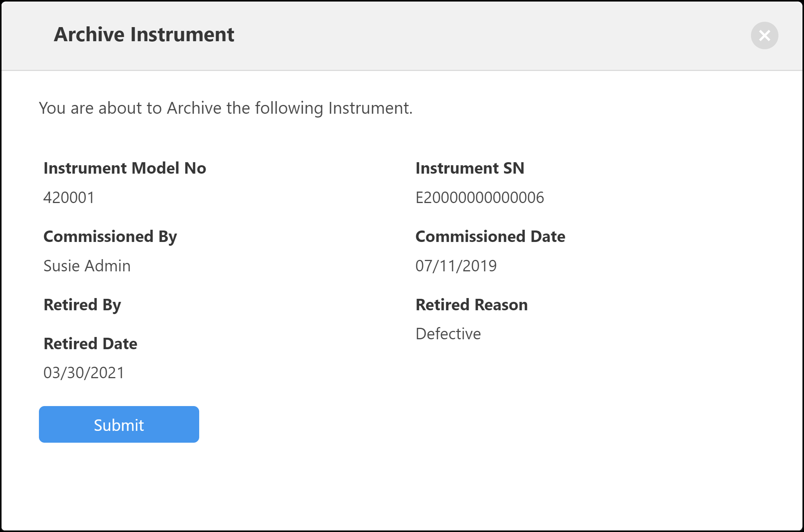
Task: Click the word Archive in the message
Action: pos(194,108)
